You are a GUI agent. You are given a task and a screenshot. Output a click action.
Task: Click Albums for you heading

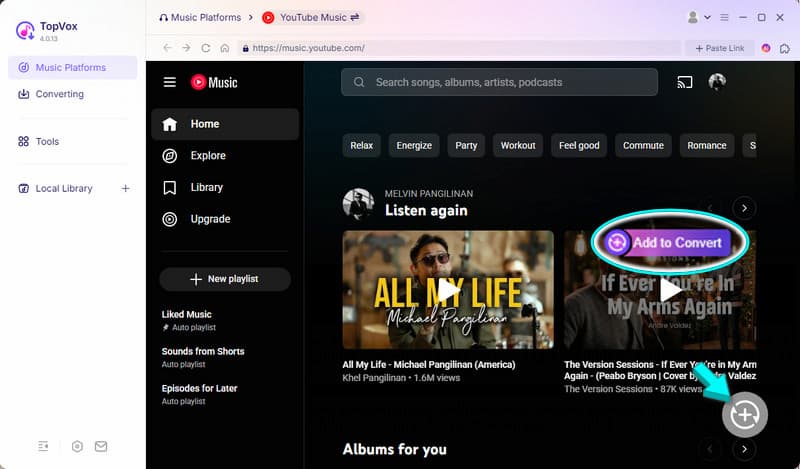pos(394,449)
